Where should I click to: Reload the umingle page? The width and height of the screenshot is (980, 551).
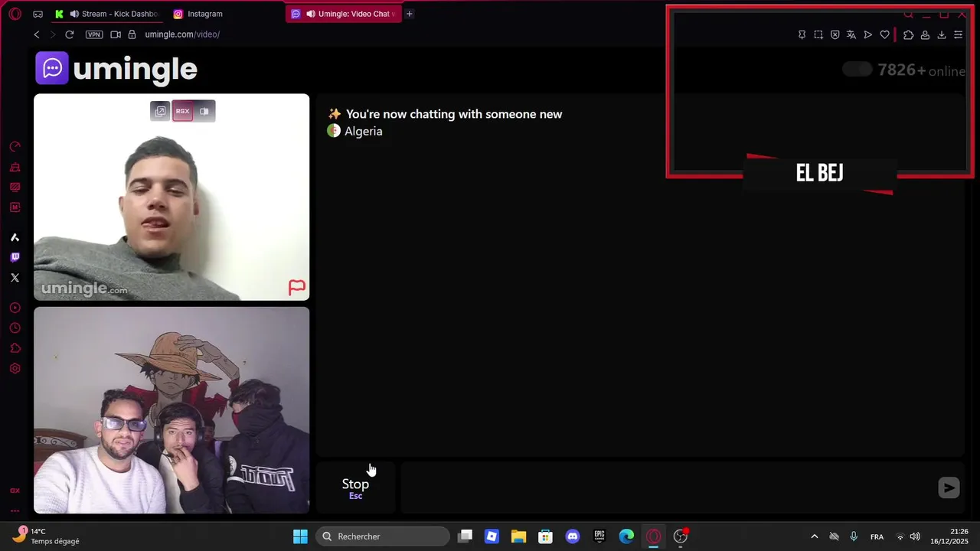pos(69,34)
